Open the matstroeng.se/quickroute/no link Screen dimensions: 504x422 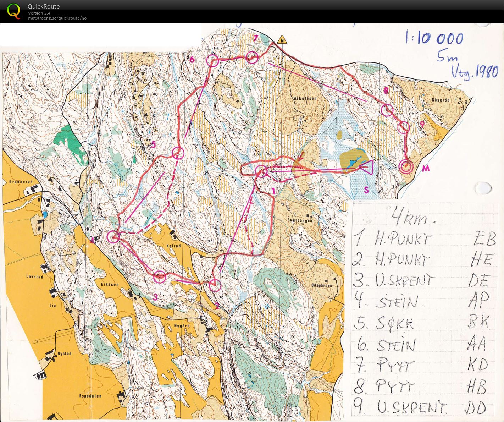[x=57, y=18]
